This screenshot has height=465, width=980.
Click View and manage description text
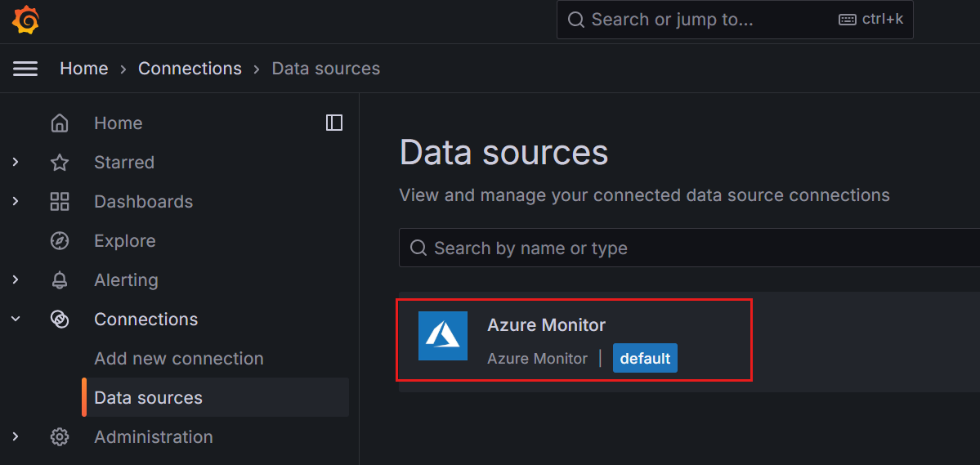pos(644,195)
